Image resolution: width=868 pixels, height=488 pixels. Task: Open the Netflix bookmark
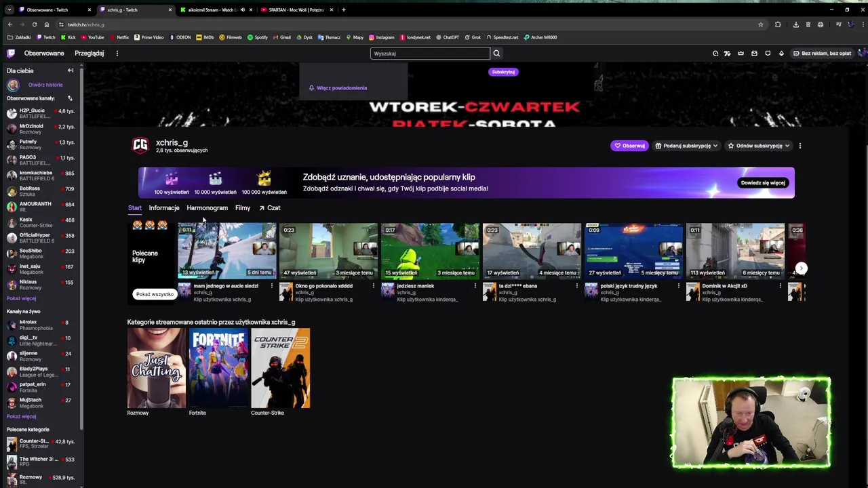[119, 37]
